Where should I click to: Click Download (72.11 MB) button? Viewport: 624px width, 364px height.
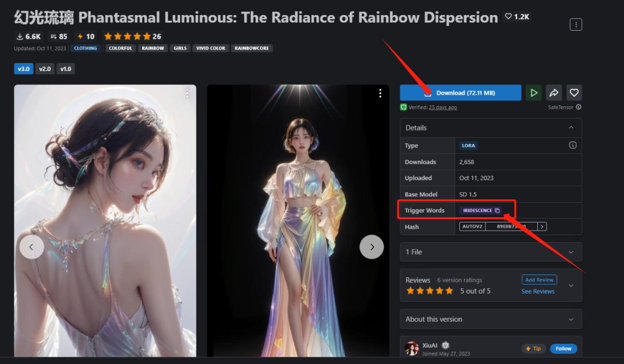point(460,92)
